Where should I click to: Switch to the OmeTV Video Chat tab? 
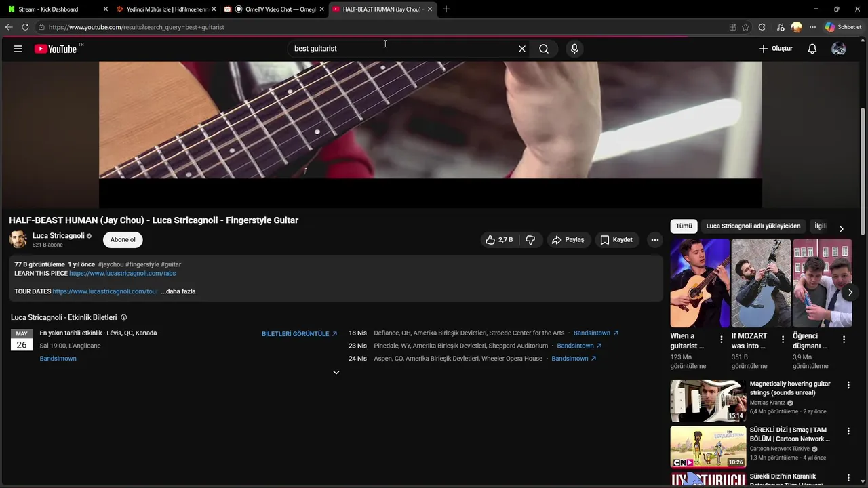tap(274, 9)
